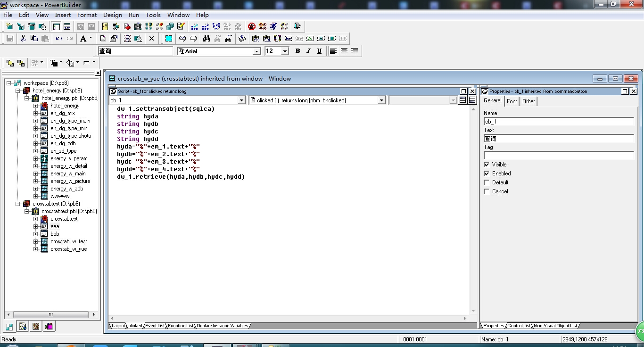Toggle the System Tree panel icon

tap(57, 26)
